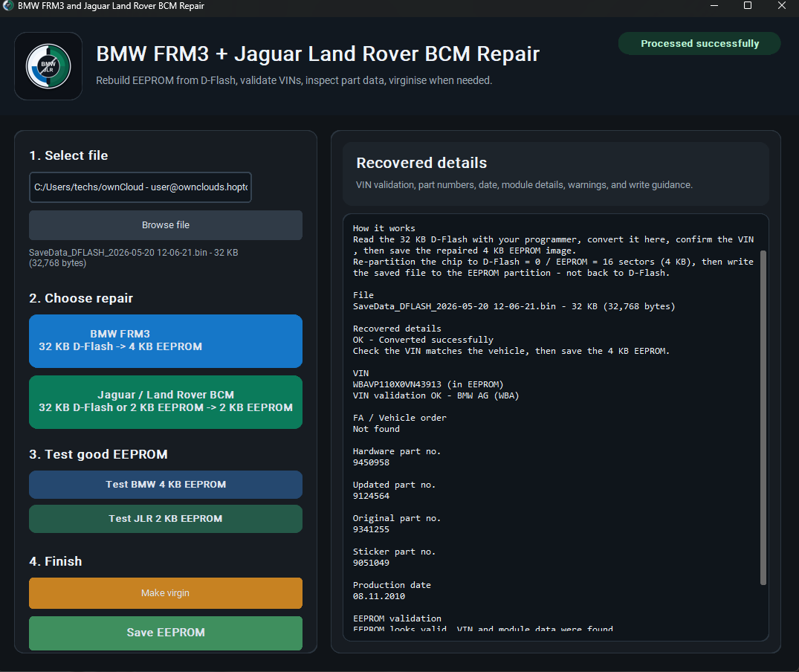Click original part number 9341255
The width and height of the screenshot is (799, 672).
point(371,529)
